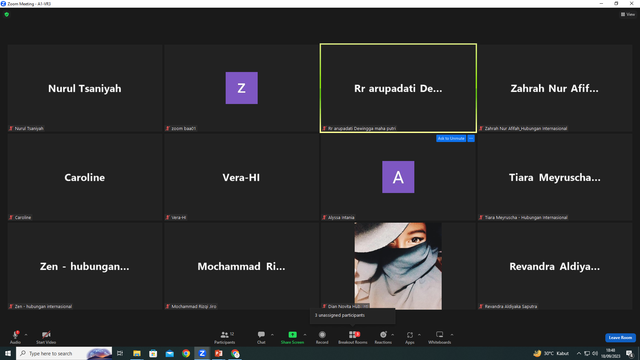Viewport: 640px width, 360px height.
Task: Open network status icon in system tray
Action: [587, 353]
